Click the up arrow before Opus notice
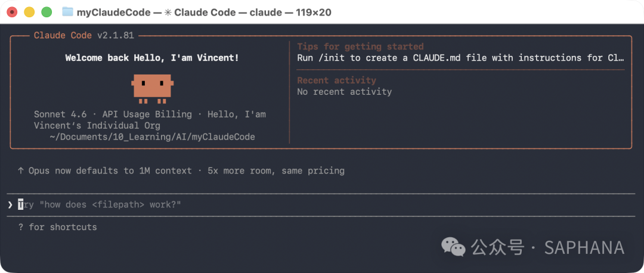 (x=20, y=170)
